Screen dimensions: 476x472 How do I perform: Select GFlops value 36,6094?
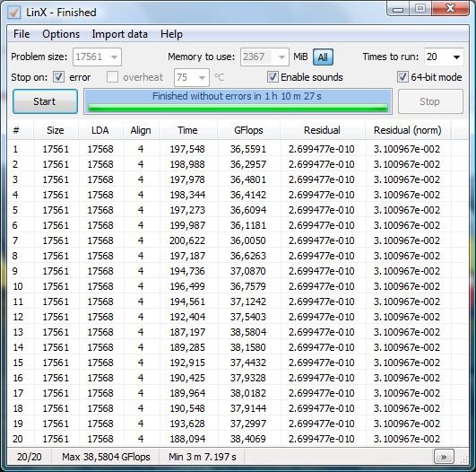pos(248,210)
